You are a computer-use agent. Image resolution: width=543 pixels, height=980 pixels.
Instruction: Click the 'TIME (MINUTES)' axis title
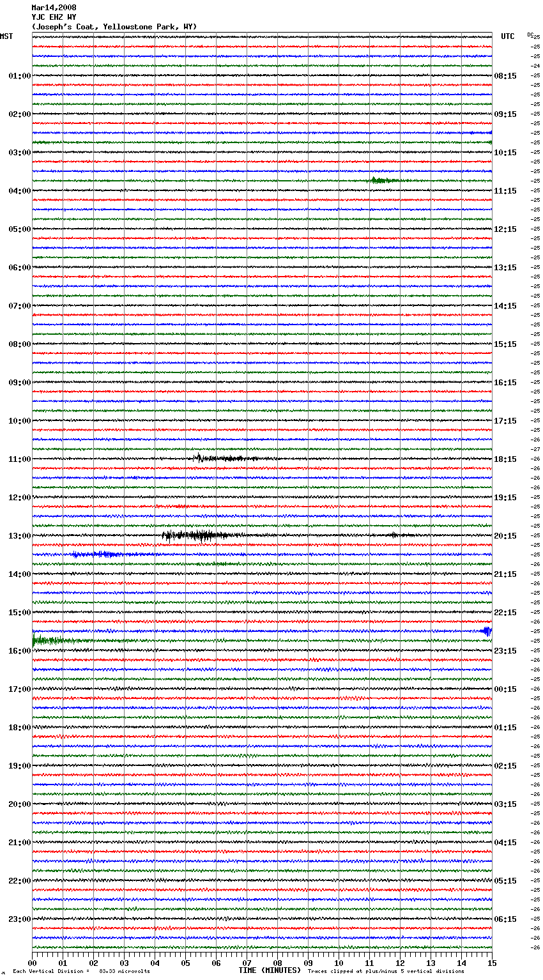pyautogui.click(x=270, y=970)
